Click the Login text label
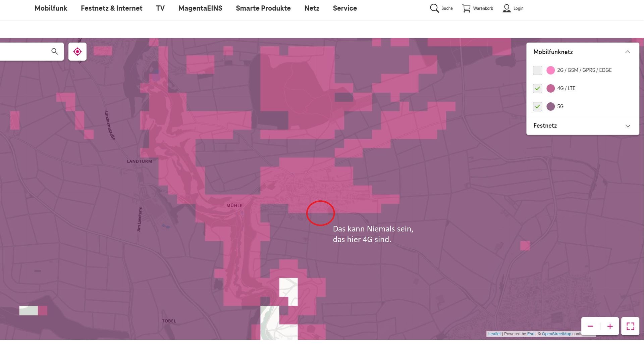Viewport: 644px width, 345px height. point(518,8)
